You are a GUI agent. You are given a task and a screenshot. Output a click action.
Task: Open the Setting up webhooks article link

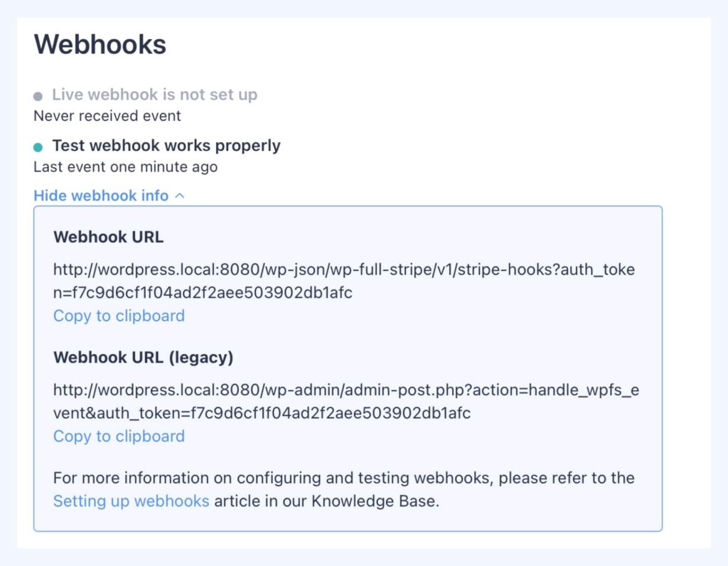pos(131,501)
